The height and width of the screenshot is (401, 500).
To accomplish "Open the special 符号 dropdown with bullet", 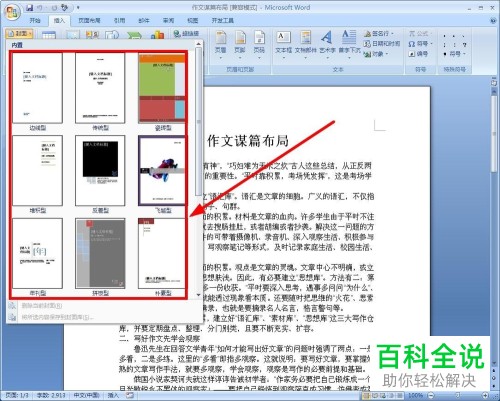I will tap(454, 54).
